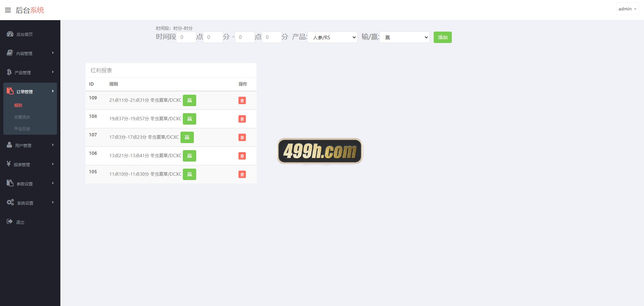Expand the 用户管理 menu arrow
The image size is (644, 306).
click(x=53, y=145)
